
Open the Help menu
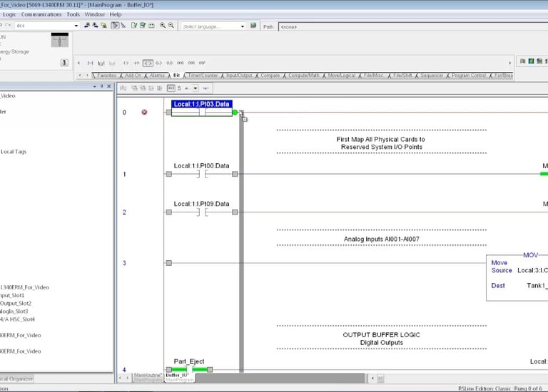[116, 14]
